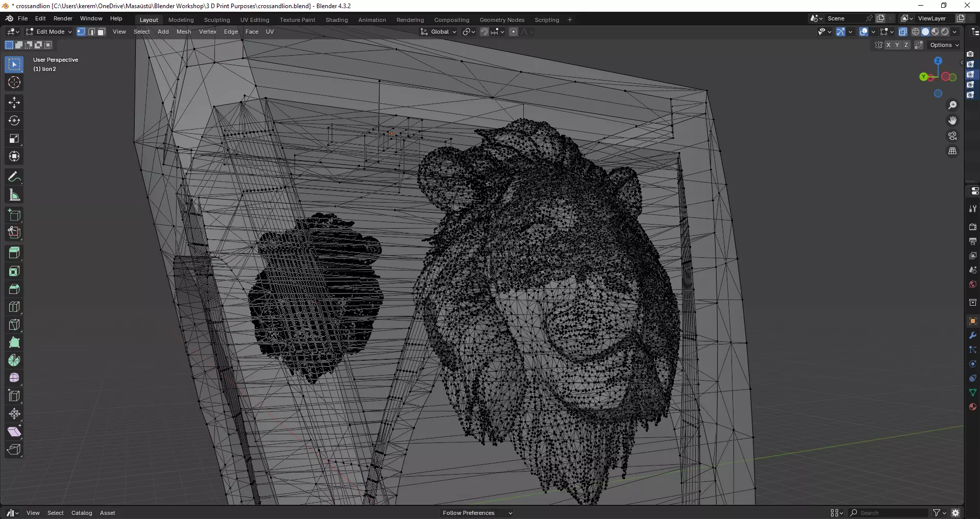Viewport: 980px width, 519px height.
Task: Open the editor type dropdown
Action: tap(13, 32)
